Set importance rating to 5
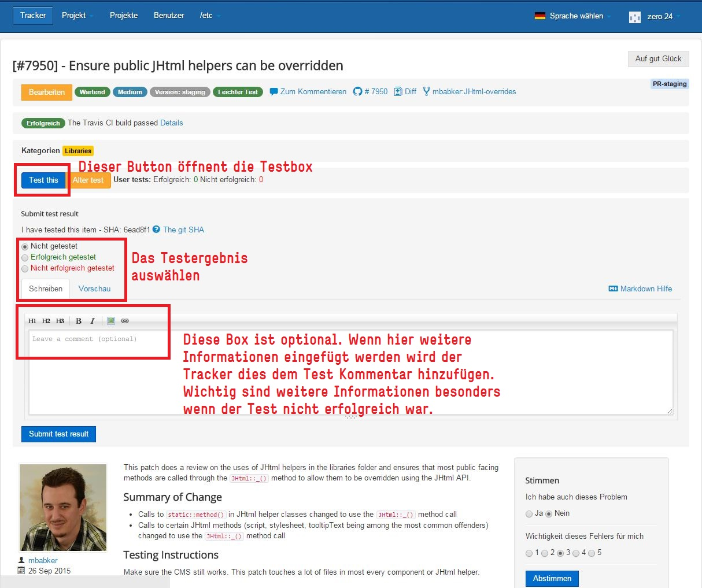Image resolution: width=702 pixels, height=588 pixels. (592, 553)
